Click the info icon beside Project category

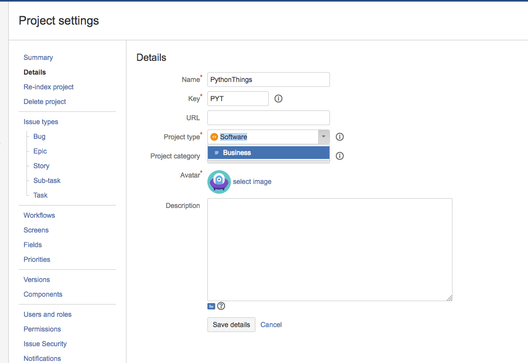(339, 156)
